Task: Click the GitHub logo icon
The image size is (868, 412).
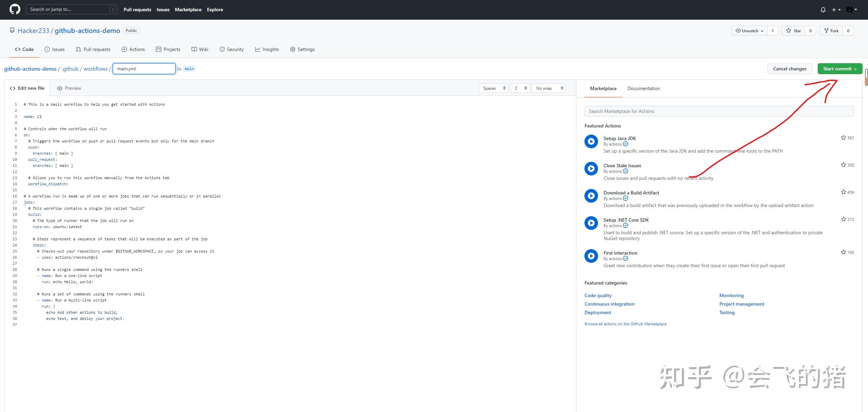Action: 14,9
